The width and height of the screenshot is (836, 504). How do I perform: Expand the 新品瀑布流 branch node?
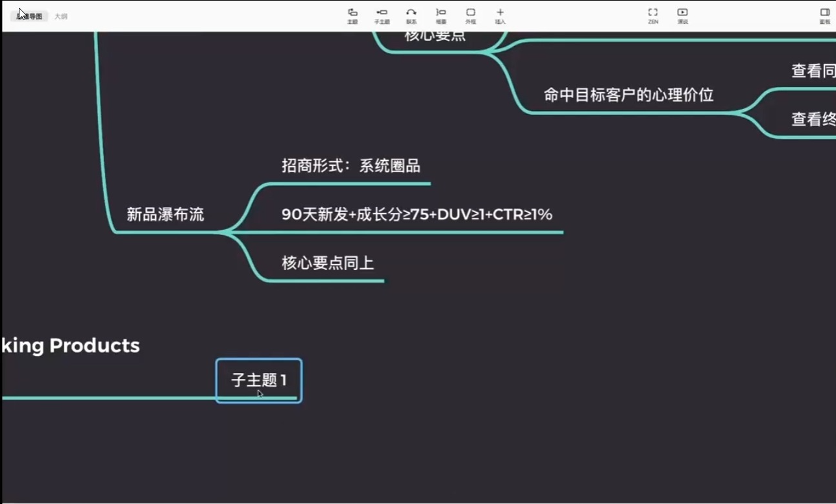pos(165,214)
